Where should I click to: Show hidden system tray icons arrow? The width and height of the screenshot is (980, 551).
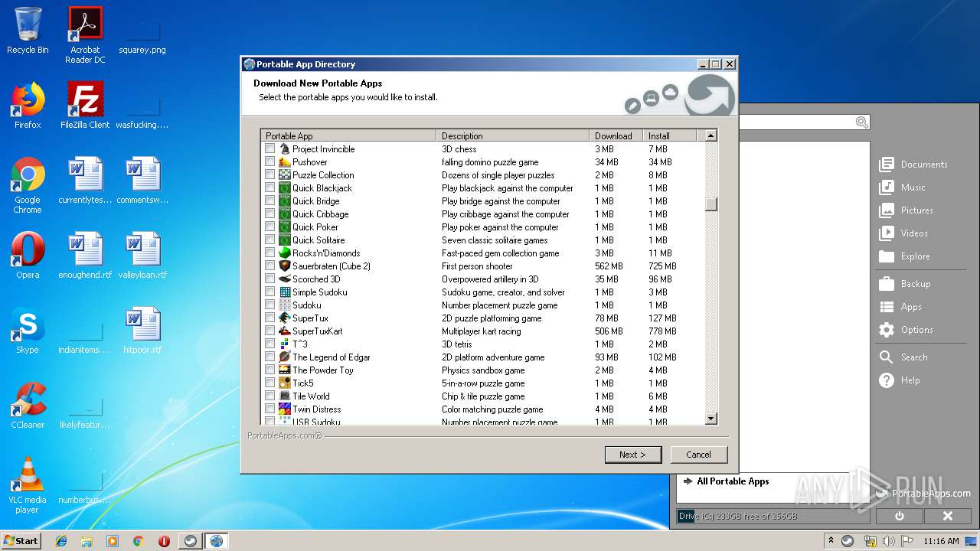[831, 540]
